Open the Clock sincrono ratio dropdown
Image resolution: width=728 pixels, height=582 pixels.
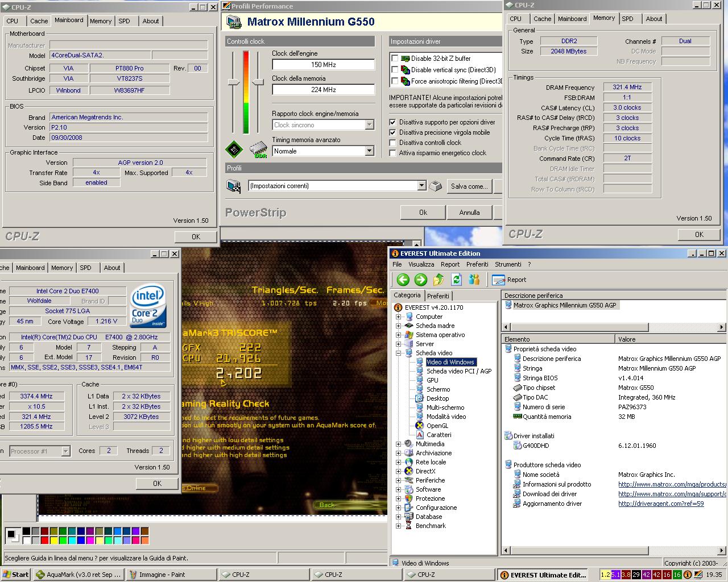[x=369, y=124]
